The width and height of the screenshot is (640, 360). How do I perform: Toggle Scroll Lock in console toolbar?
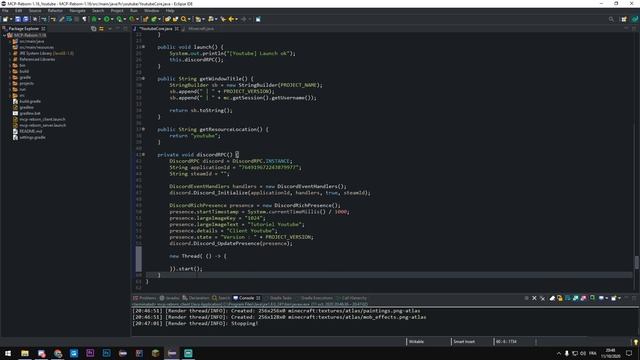tap(560, 298)
